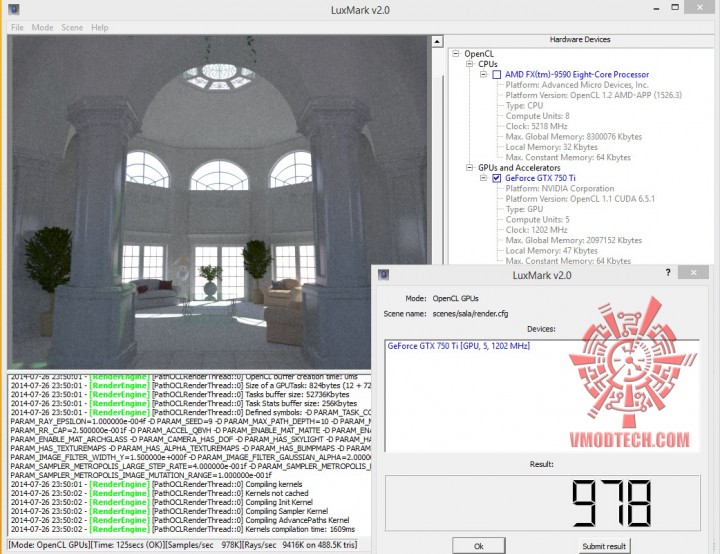The height and width of the screenshot is (554, 720).
Task: Open the File menu
Action: [x=17, y=28]
